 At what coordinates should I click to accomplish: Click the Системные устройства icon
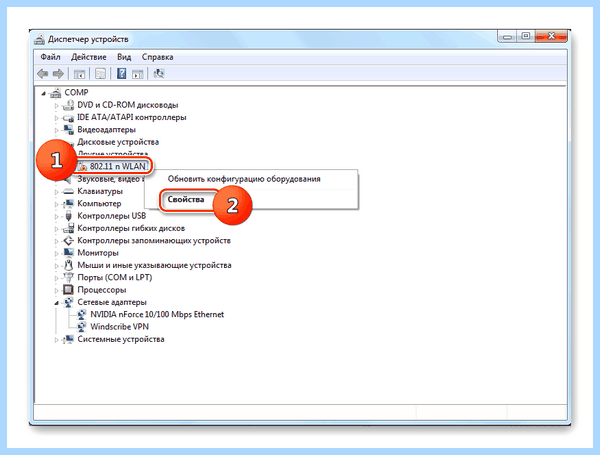tap(68, 339)
